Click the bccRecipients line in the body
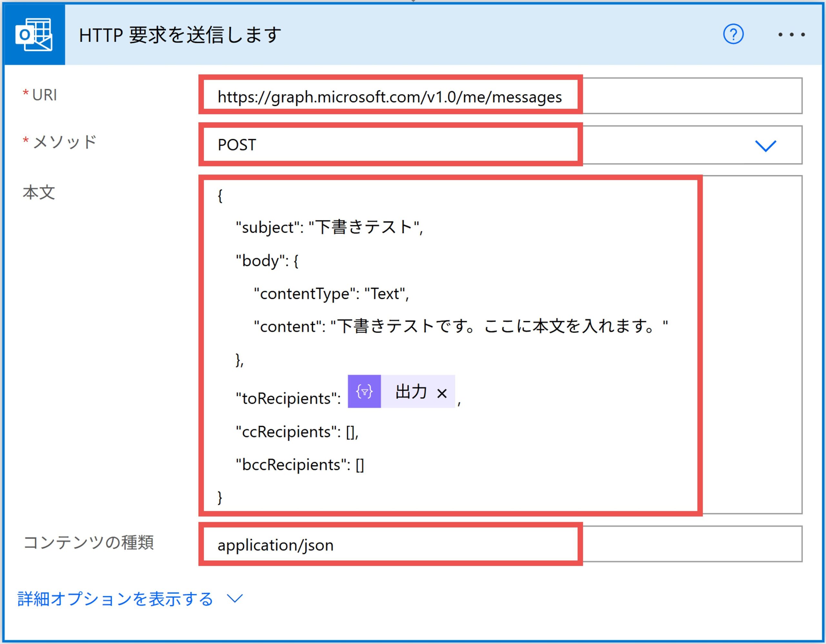 point(299,464)
